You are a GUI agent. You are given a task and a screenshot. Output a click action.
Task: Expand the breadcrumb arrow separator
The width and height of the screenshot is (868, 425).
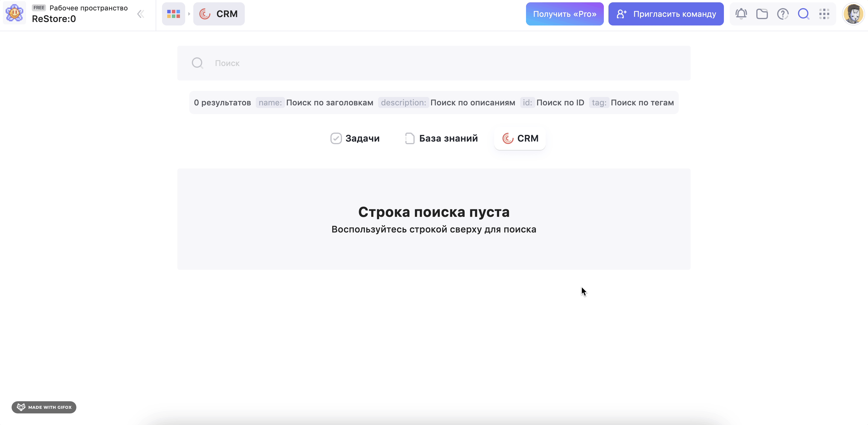tap(189, 14)
